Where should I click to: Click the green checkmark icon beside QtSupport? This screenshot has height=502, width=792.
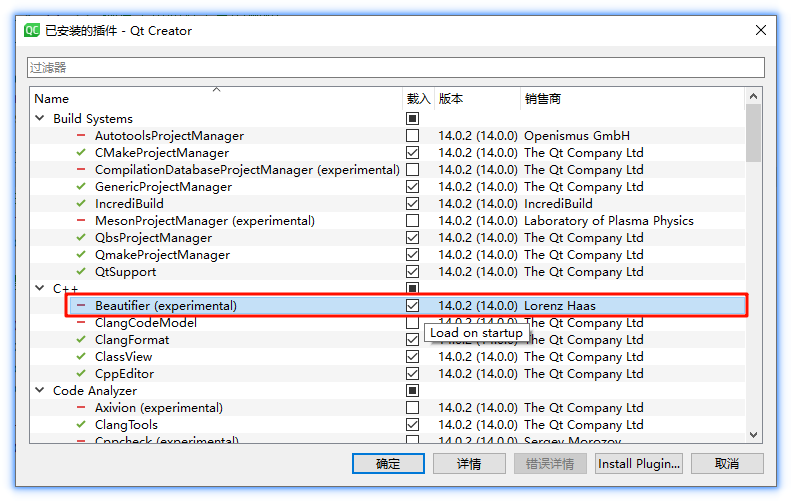click(81, 272)
